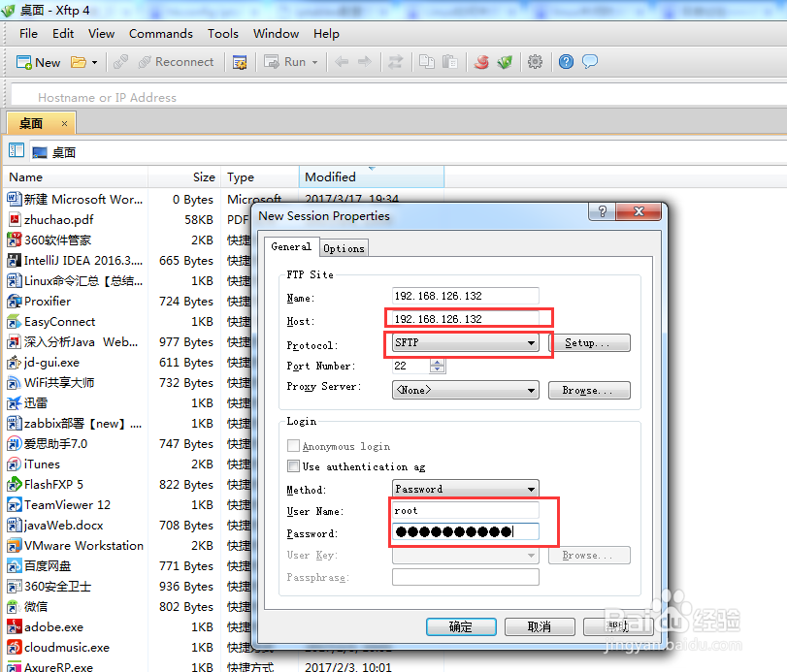Click the synchronize transfer arrows icon

tap(396, 62)
